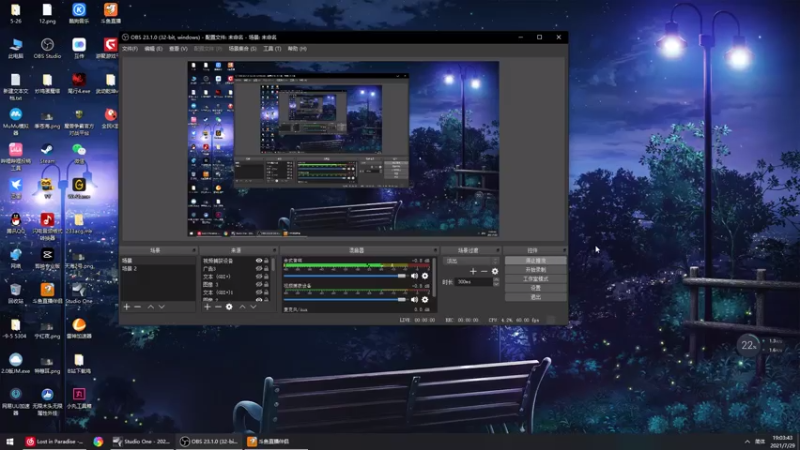Toggle visibility eye of first source
800x450 pixels.
pyautogui.click(x=259, y=261)
